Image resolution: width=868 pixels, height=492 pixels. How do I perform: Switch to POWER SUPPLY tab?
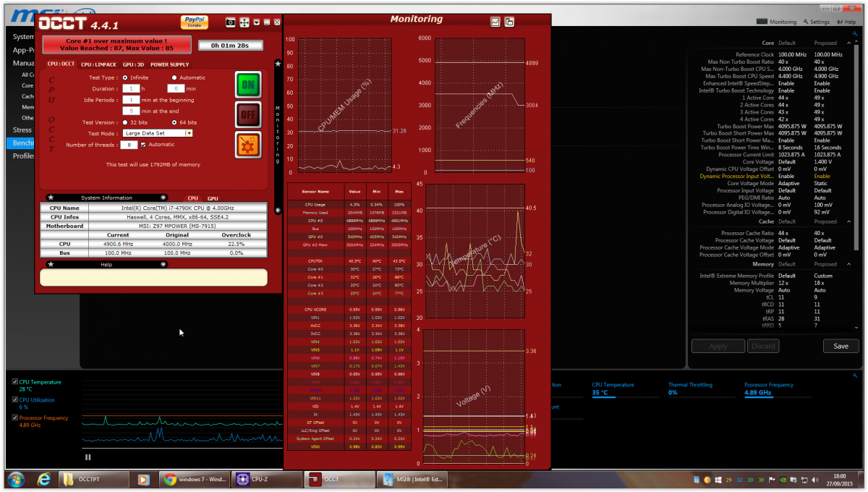(x=169, y=64)
